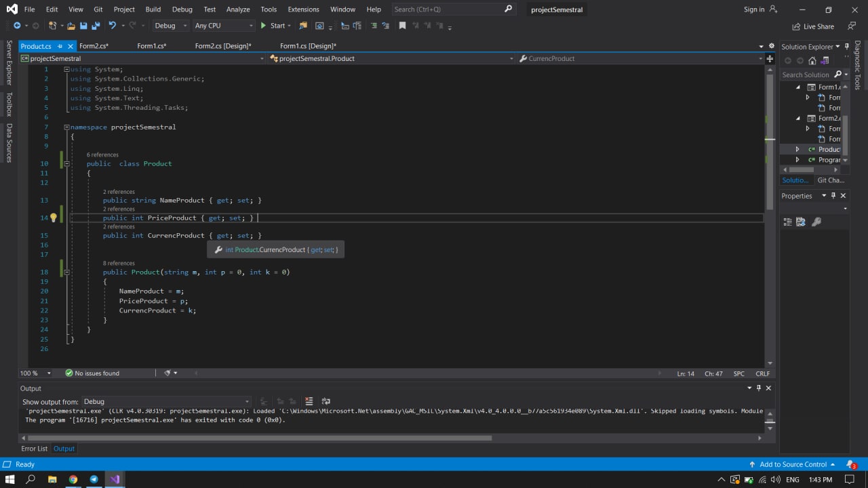
Task: Open Google Chrome from the taskbar
Action: tap(73, 479)
